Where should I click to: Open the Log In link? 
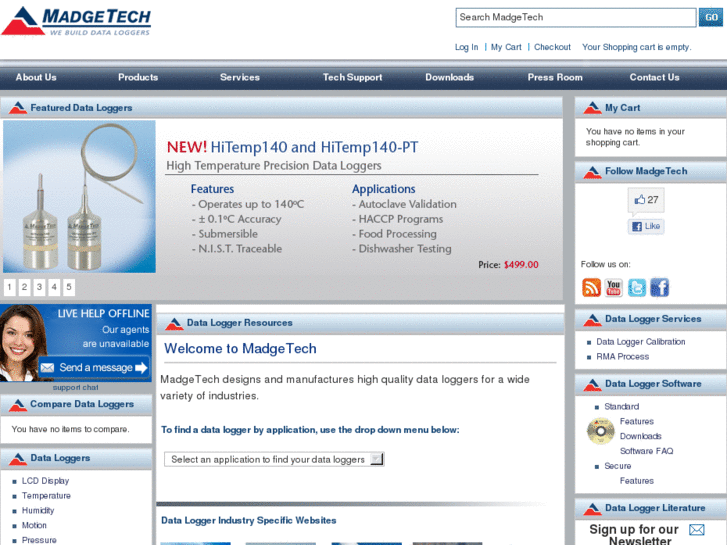[466, 47]
